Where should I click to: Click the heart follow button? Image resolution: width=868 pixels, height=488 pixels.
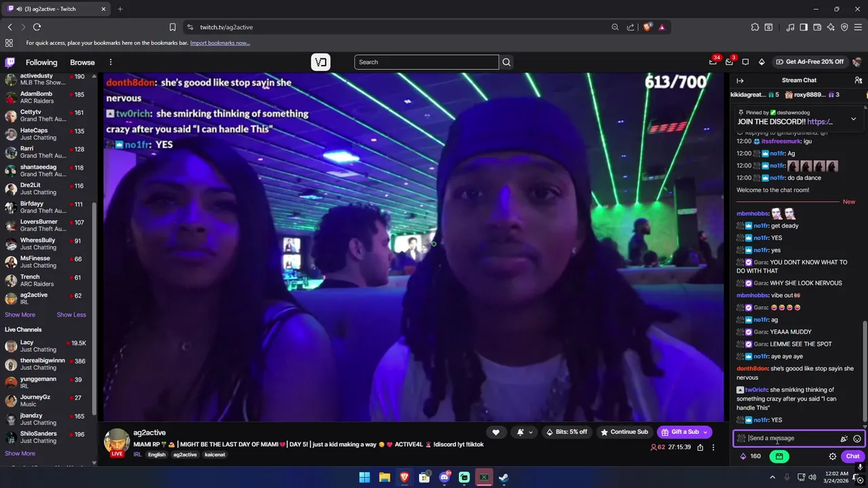(x=496, y=432)
